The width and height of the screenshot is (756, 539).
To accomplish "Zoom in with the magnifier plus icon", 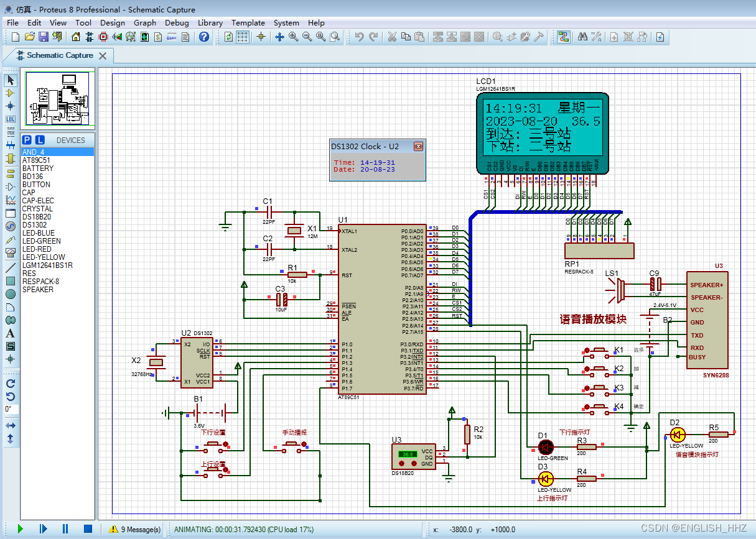I will coord(294,37).
